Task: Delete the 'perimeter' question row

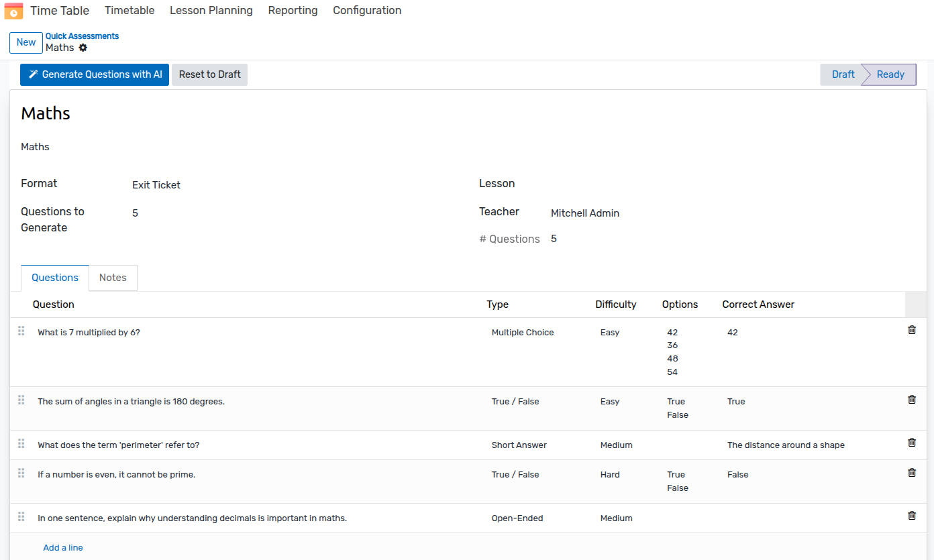Action: point(911,442)
